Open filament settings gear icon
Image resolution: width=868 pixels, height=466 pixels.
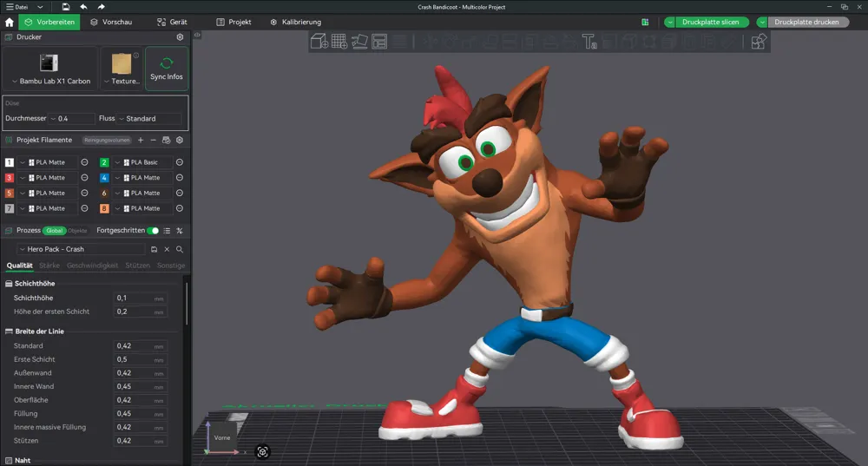(x=180, y=140)
